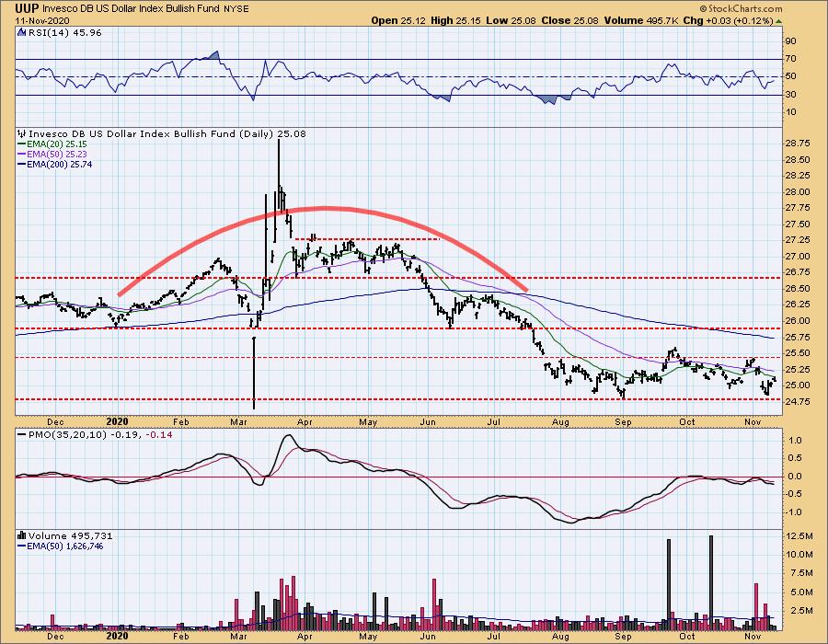This screenshot has width=828, height=644.
Task: Click Aug on the bottom volume time axis
Action: 560,636
